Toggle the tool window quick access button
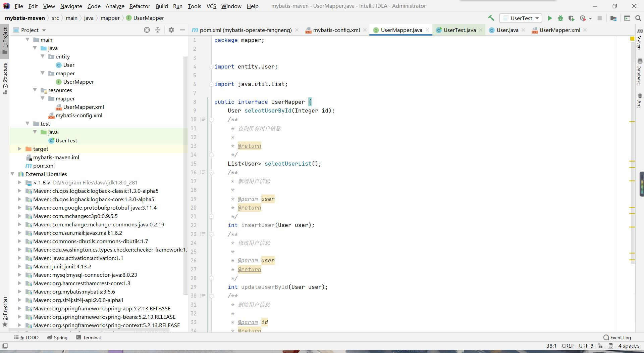Screen dimensions: 644x353 click(5, 346)
